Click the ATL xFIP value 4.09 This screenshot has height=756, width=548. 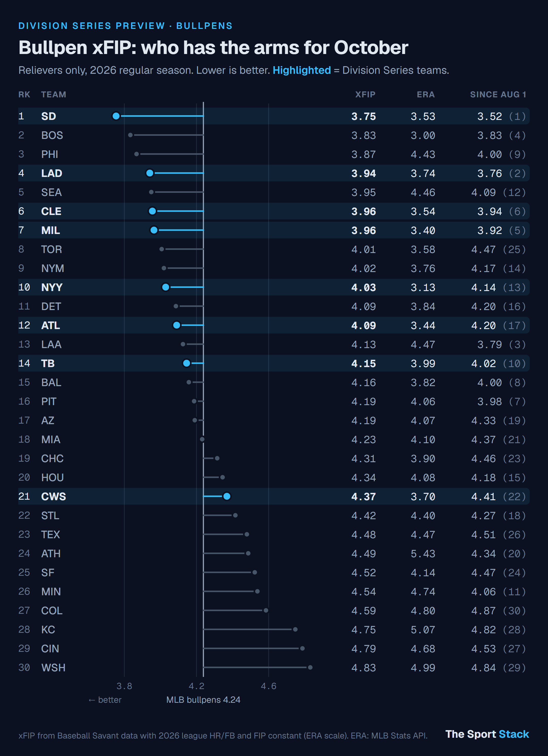363,325
